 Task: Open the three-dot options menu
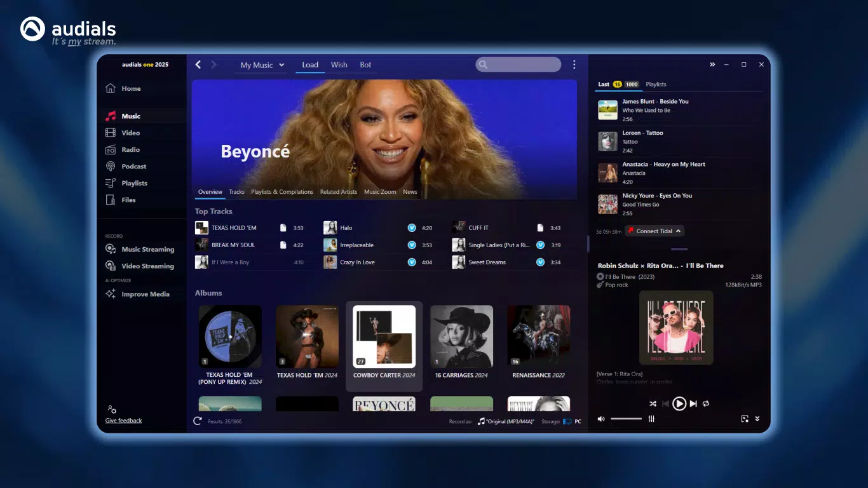574,64
